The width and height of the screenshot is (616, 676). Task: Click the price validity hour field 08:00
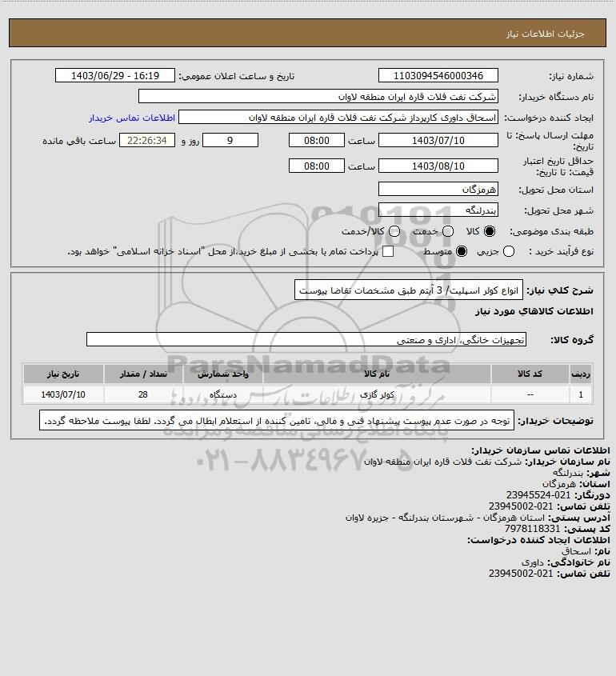pyautogui.click(x=317, y=166)
